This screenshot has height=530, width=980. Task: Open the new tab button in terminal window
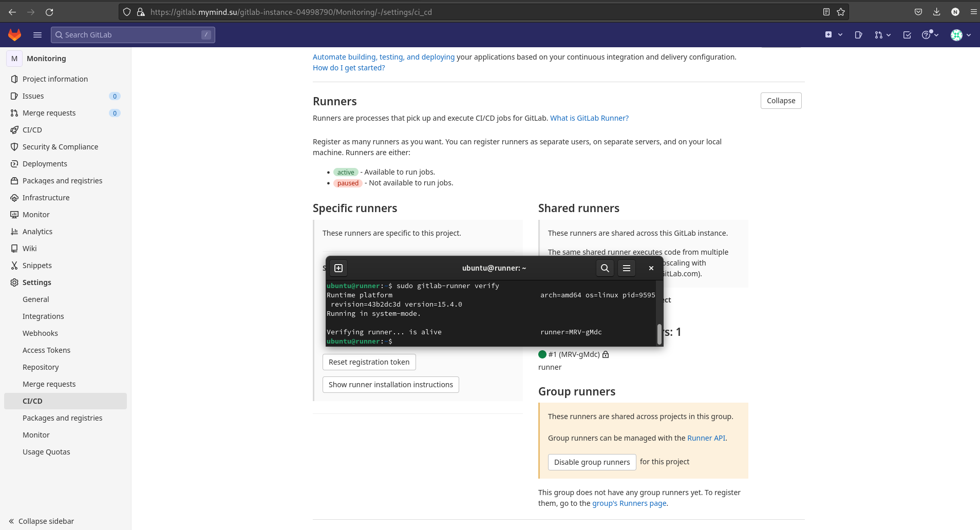coord(338,268)
